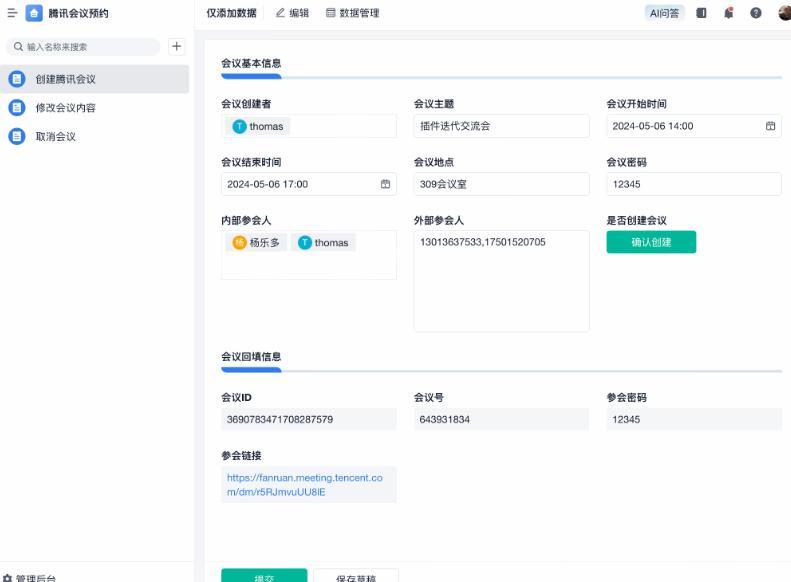Open calendar picker for 会议结束时间
This screenshot has height=582, width=791.
click(x=385, y=184)
